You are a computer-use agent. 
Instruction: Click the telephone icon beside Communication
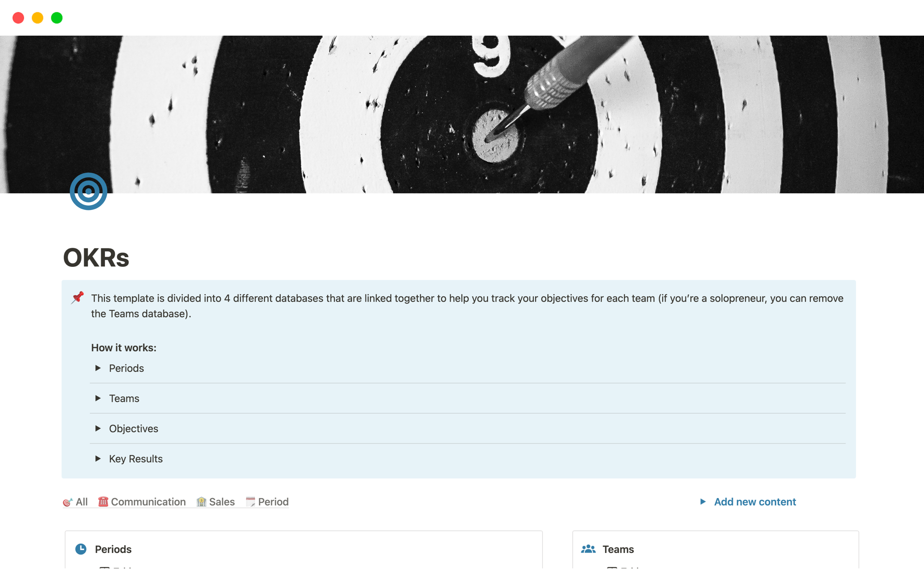103,502
